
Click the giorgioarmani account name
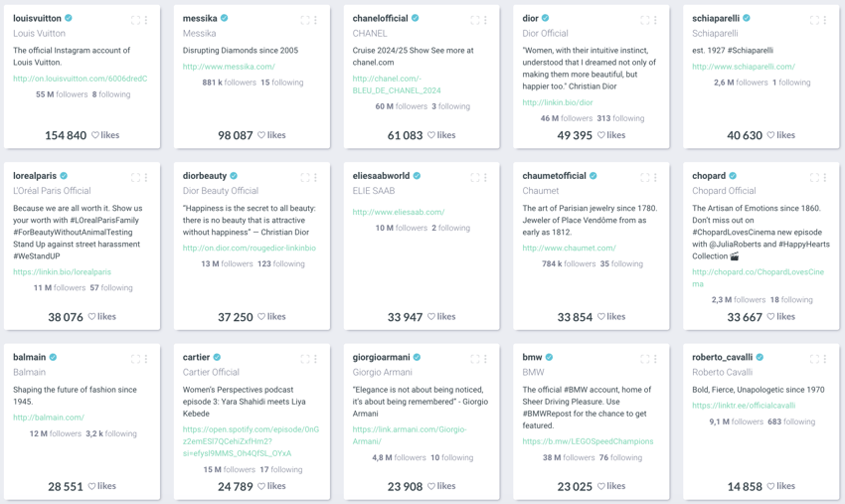(381, 357)
